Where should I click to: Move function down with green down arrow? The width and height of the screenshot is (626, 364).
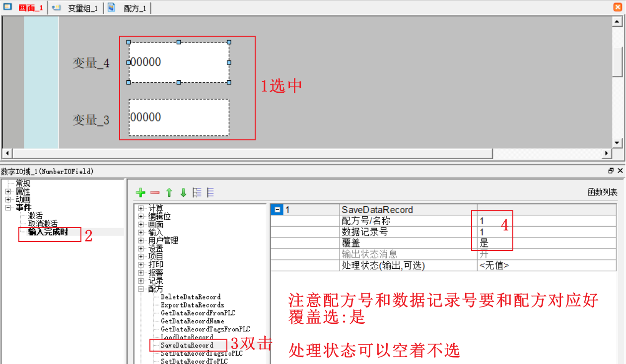pos(183,193)
